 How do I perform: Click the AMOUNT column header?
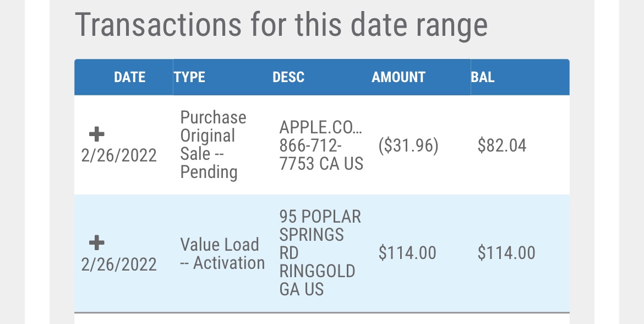click(x=399, y=77)
